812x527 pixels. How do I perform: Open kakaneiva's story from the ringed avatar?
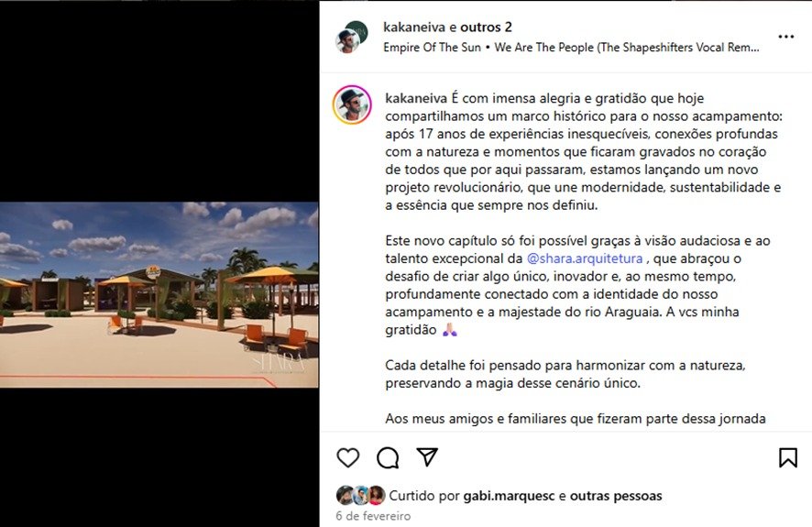coord(352,105)
